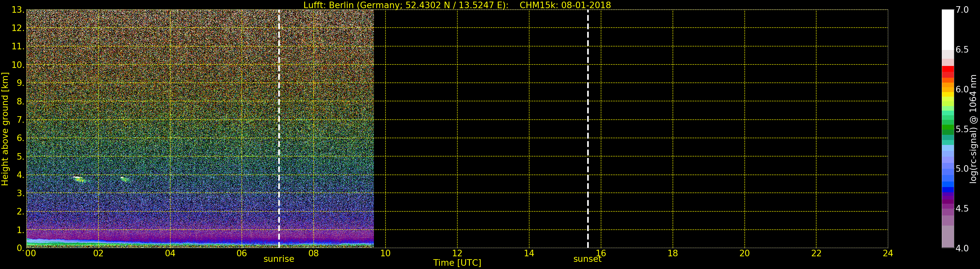This screenshot has width=980, height=269.
Task: Click the '12' tick label on time axis
Action: pyautogui.click(x=457, y=253)
